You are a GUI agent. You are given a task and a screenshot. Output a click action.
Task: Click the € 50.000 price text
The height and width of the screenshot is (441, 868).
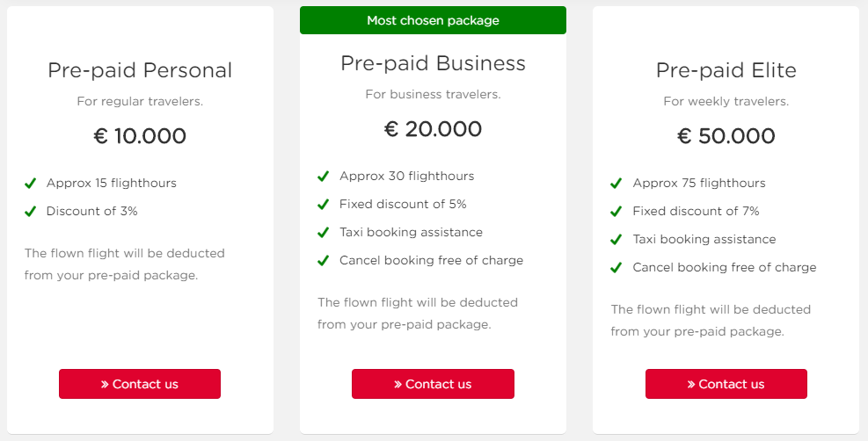pos(726,136)
